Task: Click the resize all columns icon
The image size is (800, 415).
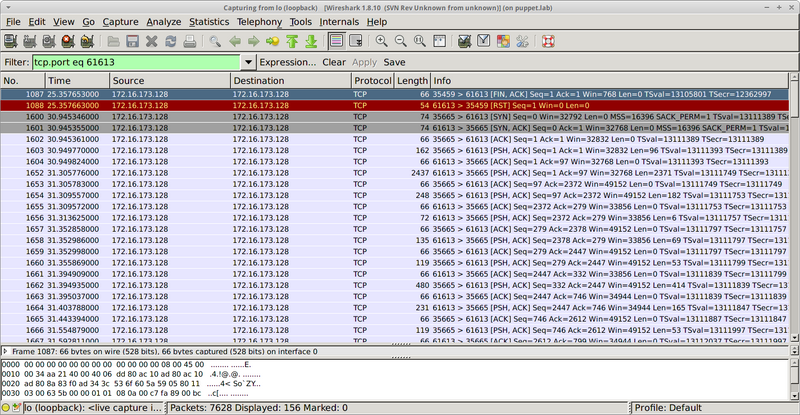Action: (x=439, y=41)
